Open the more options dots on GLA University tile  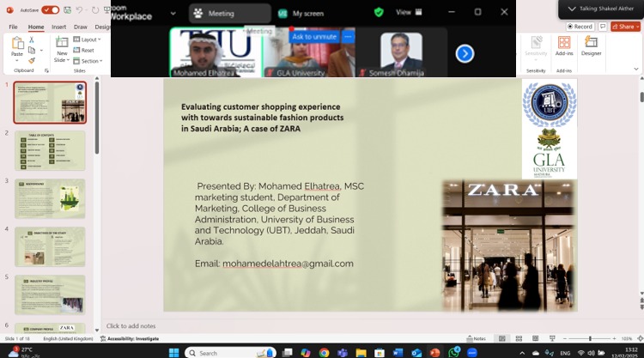click(x=348, y=37)
